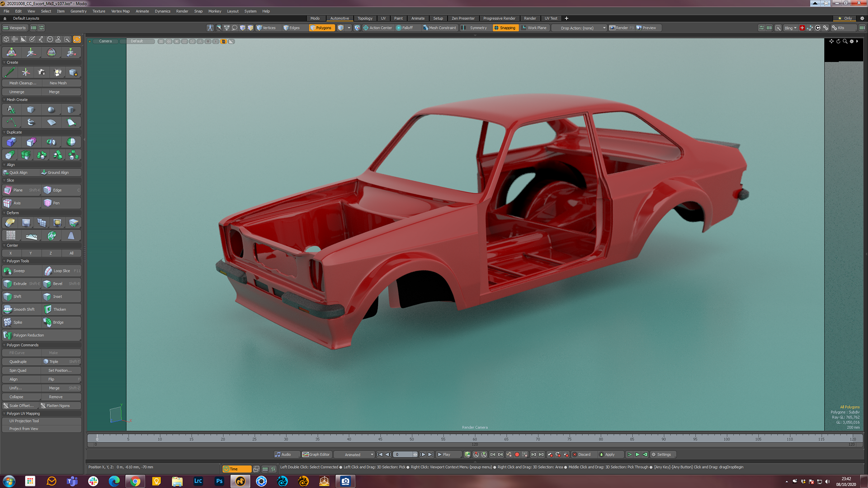This screenshot has width=868, height=488.
Task: Open the Geometry menu
Action: [x=78, y=11]
